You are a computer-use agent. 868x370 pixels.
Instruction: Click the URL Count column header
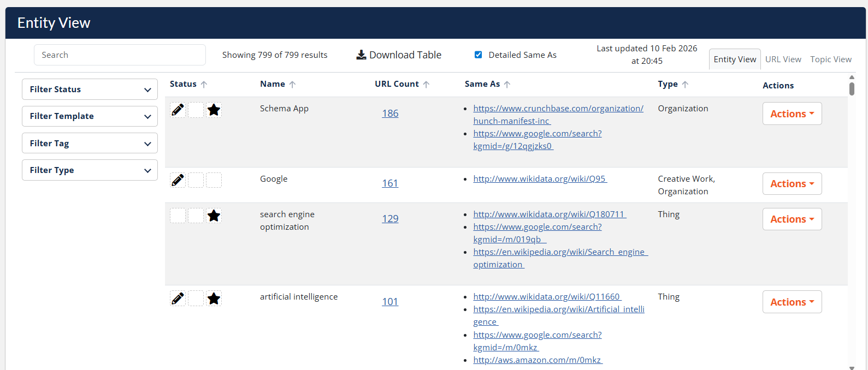[397, 84]
